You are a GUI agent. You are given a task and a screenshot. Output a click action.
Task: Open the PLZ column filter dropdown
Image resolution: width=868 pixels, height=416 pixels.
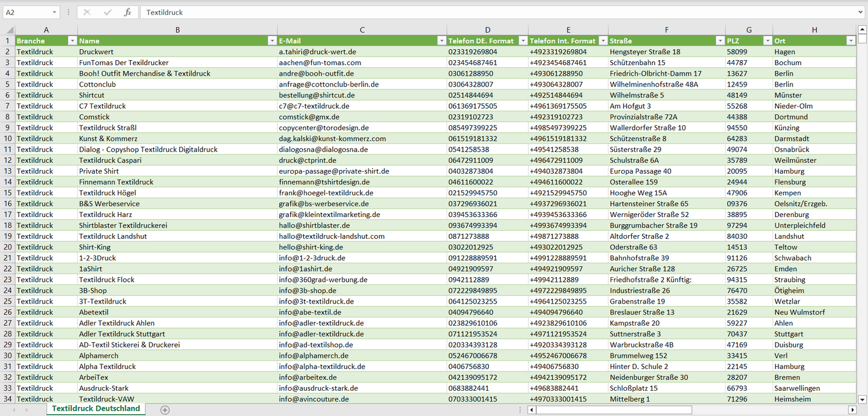(x=767, y=41)
